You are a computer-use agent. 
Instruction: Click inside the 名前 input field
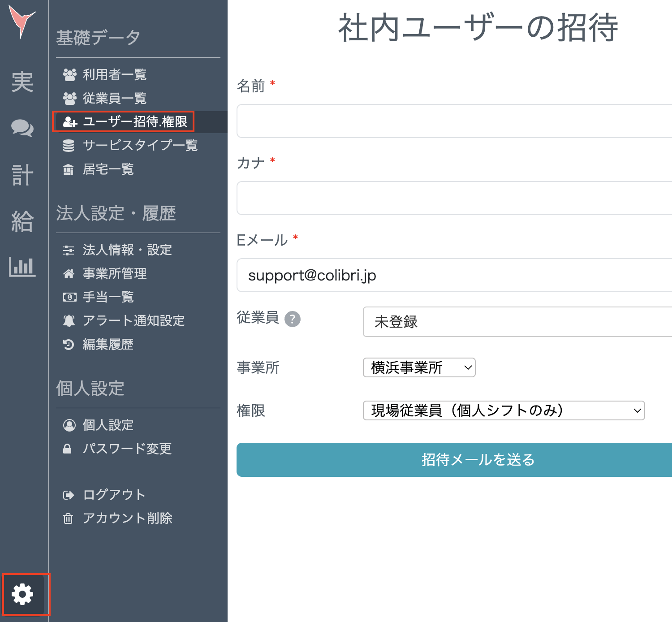click(448, 121)
